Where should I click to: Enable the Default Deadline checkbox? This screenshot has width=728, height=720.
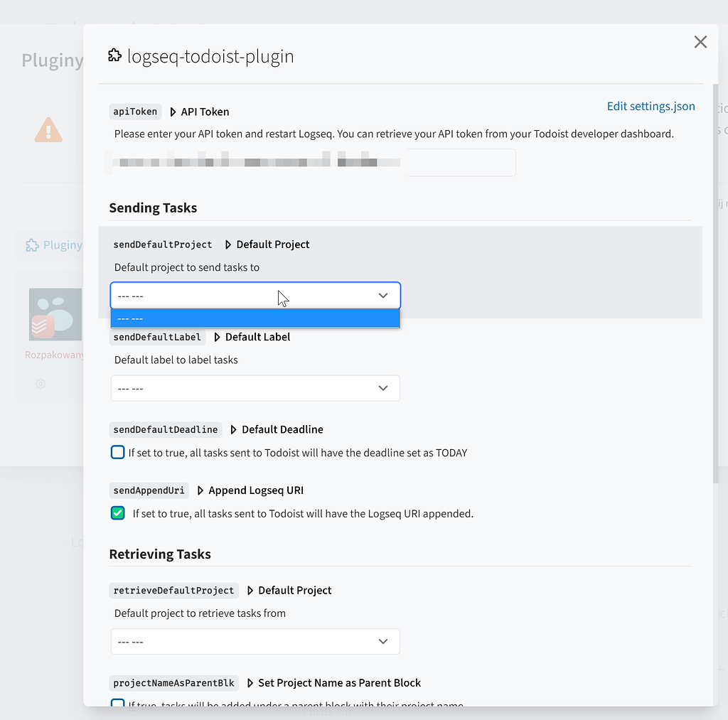(x=117, y=452)
